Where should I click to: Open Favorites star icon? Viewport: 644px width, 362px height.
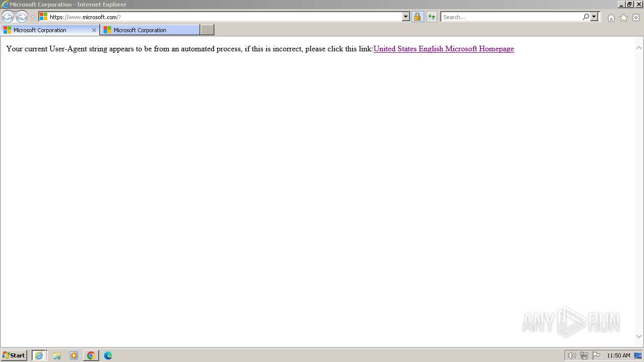pyautogui.click(x=623, y=18)
